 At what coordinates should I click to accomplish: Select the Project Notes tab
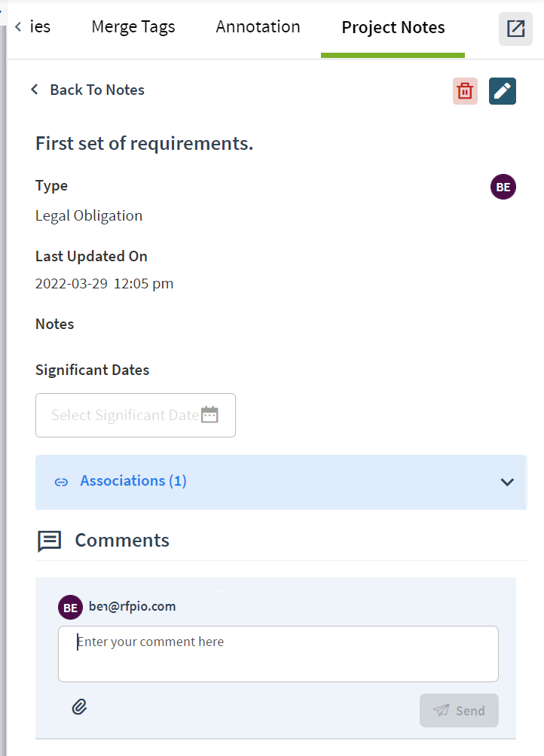tap(393, 28)
